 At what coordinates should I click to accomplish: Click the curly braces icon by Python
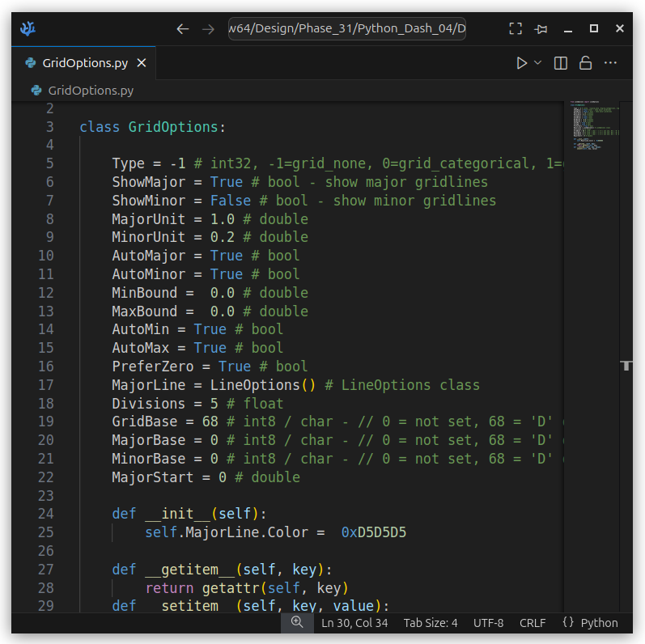(x=567, y=623)
